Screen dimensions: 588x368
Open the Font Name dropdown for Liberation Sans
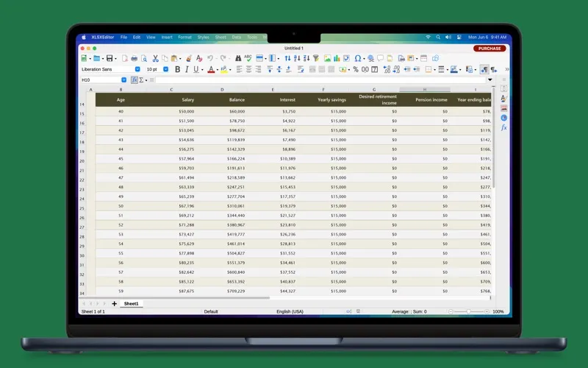(x=137, y=69)
